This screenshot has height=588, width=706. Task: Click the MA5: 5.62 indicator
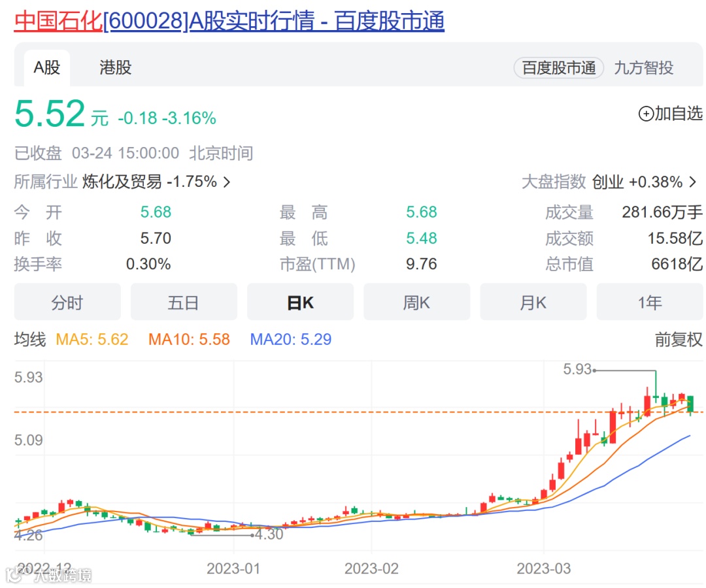pos(92,339)
